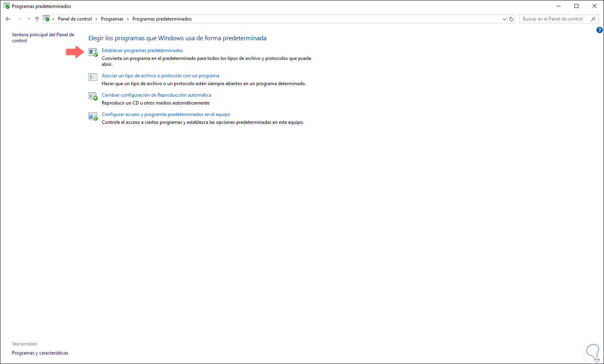Image resolution: width=604 pixels, height=364 pixels.
Task: Open the help question mark icon
Action: 600,30
